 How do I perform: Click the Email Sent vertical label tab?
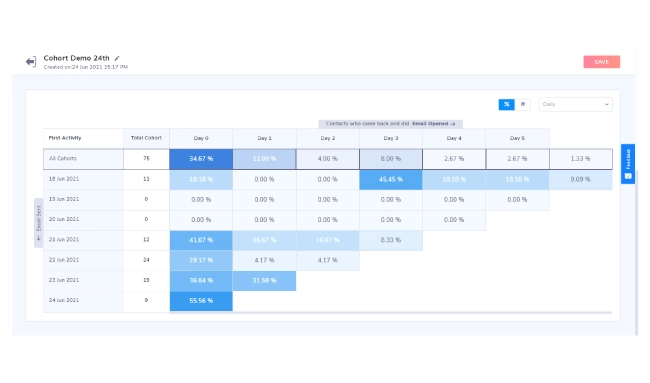point(39,223)
